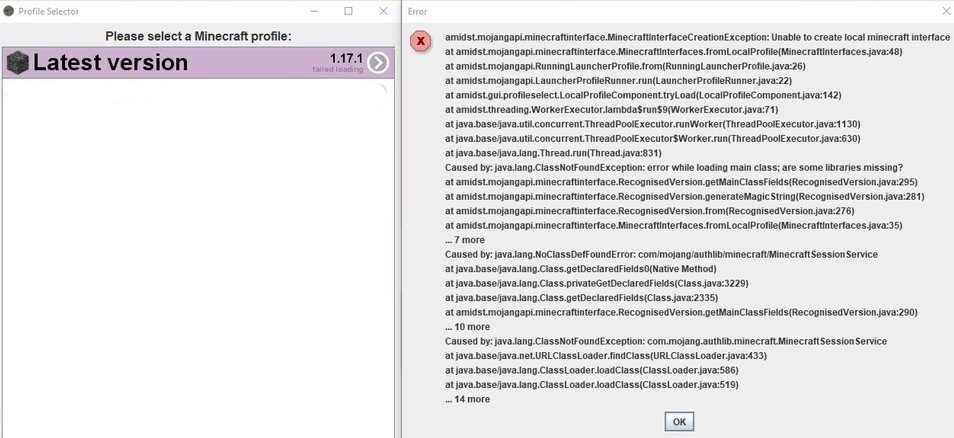Click the ClassNotFoundException com.mojang.authlib line
954x438 pixels.
coord(666,341)
